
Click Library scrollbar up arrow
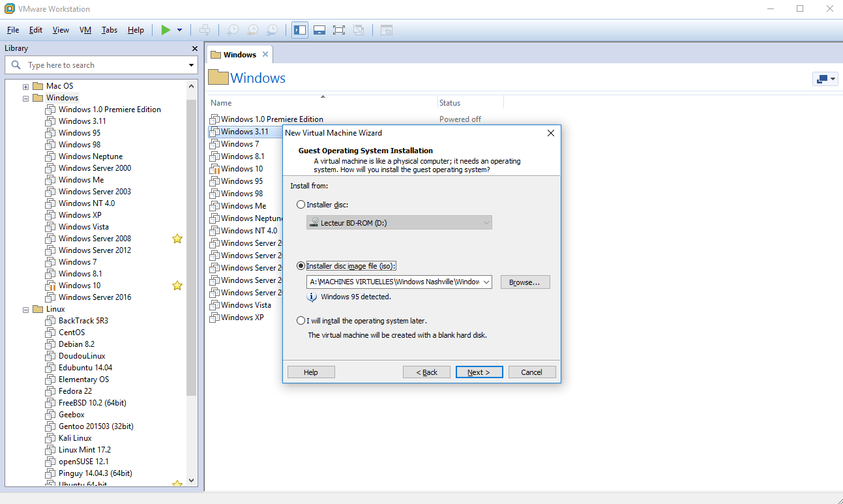click(192, 86)
